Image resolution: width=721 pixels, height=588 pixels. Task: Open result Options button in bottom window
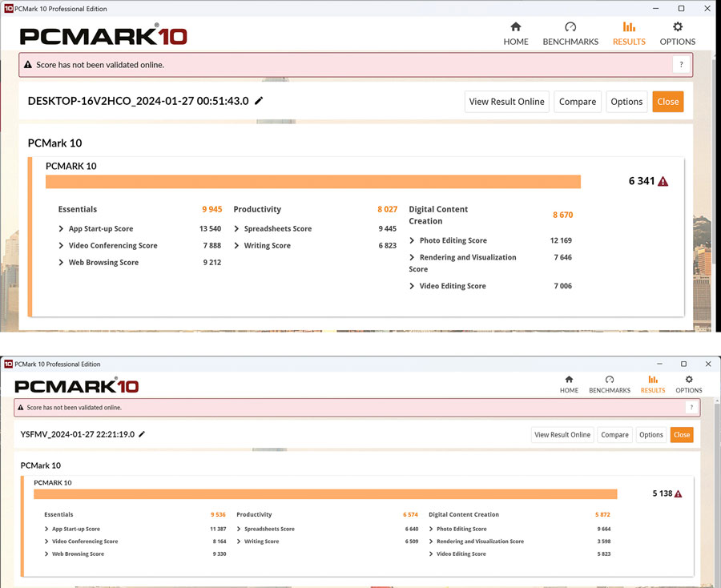[651, 434]
